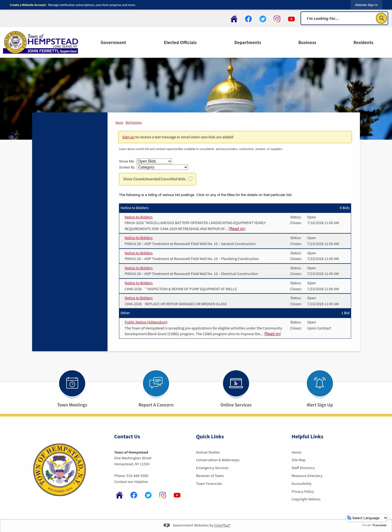
Task: Open Notice to Bidders for PW#14-26
Action: point(139,238)
